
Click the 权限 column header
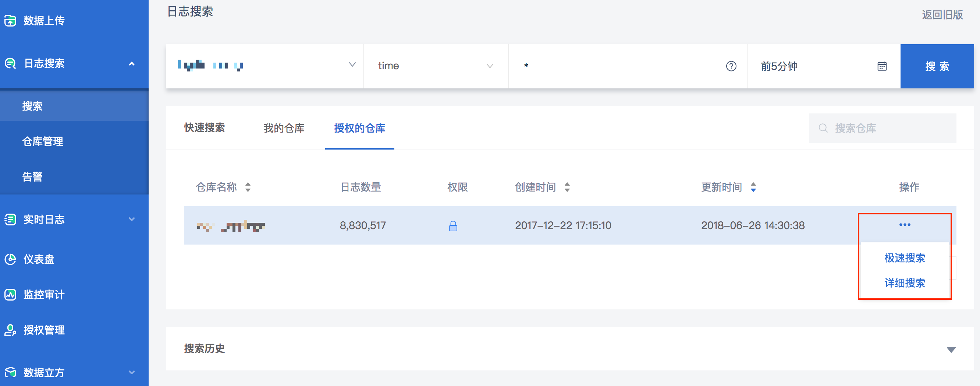(x=457, y=187)
